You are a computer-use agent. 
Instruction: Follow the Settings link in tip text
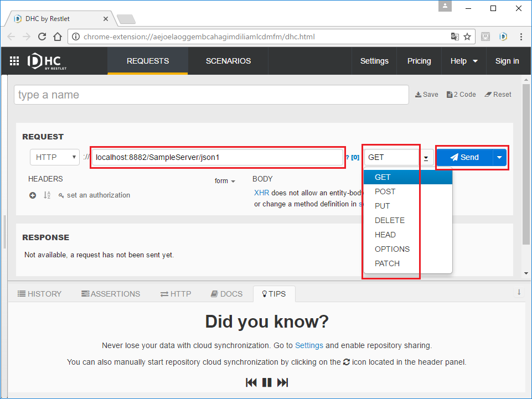[309, 345]
